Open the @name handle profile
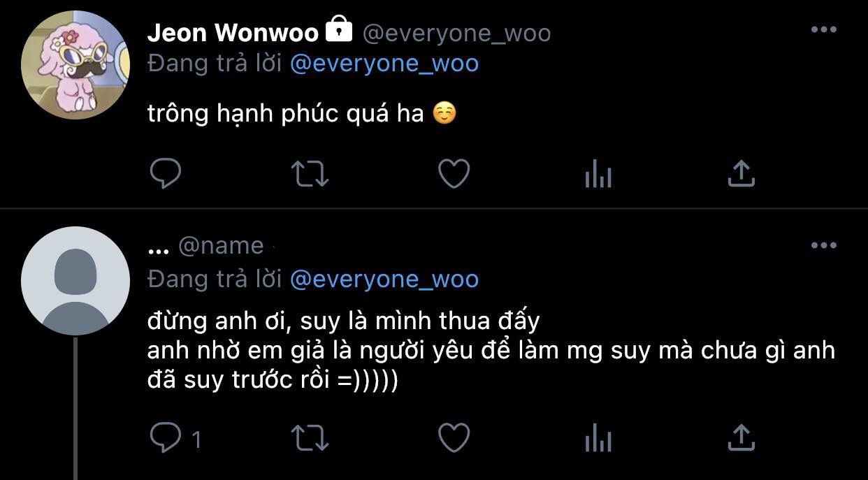The height and width of the screenshot is (480, 868). click(221, 246)
